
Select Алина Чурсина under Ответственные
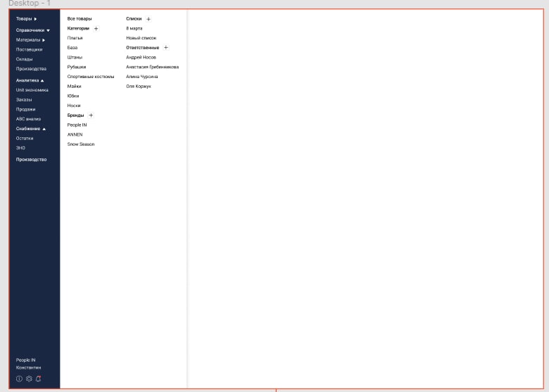(141, 77)
